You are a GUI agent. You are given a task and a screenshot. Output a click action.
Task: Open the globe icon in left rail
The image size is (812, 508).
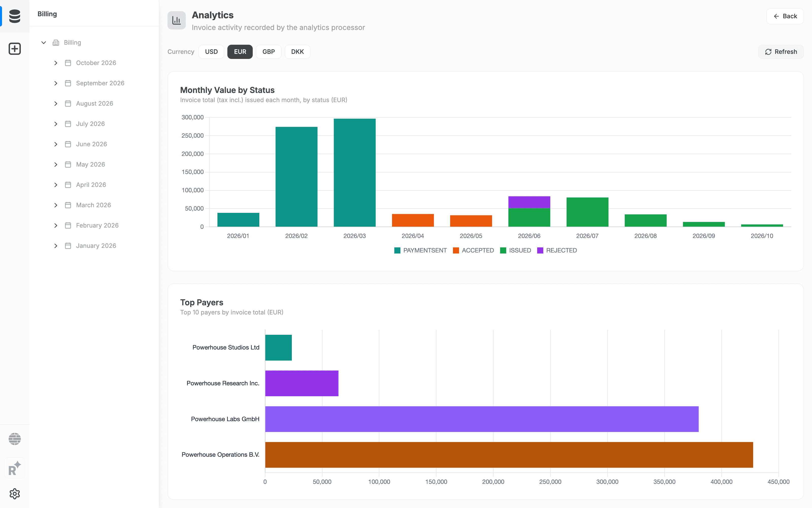click(14, 439)
